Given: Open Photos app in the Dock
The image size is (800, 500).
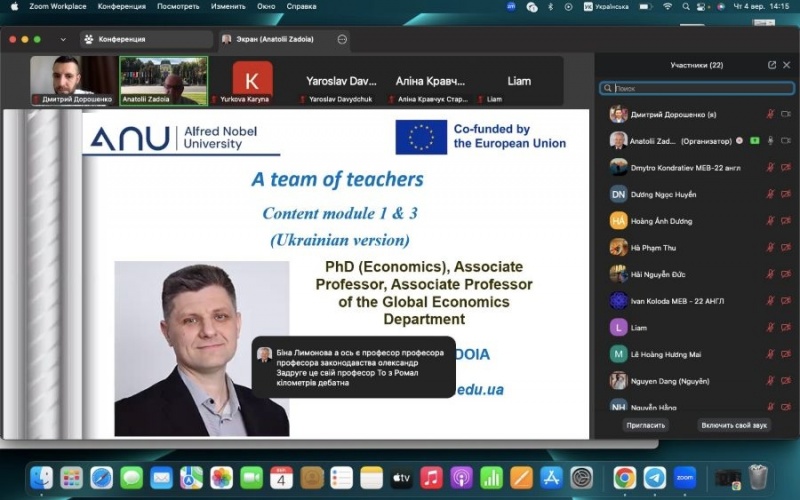Looking at the screenshot, I should [221, 478].
